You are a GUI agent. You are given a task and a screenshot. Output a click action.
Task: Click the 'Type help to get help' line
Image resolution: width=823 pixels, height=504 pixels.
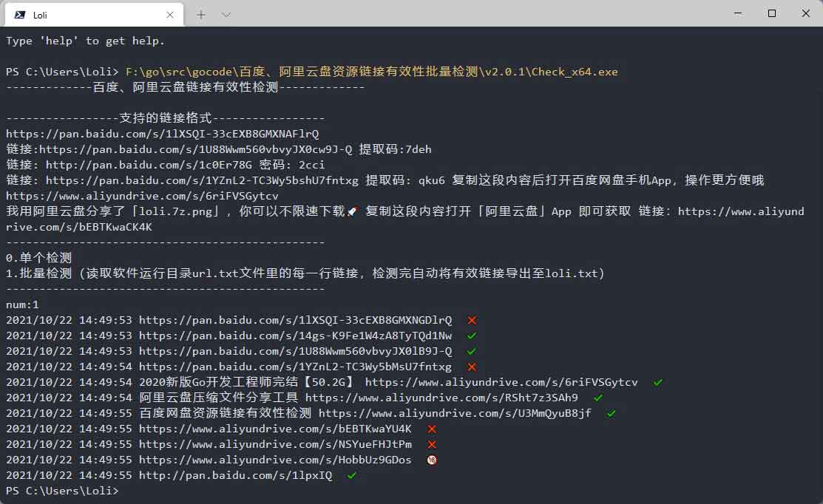[85, 41]
